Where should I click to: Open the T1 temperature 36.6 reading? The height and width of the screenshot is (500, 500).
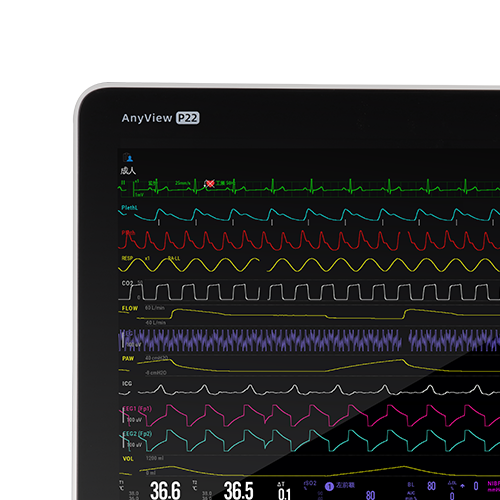pyautogui.click(x=165, y=490)
